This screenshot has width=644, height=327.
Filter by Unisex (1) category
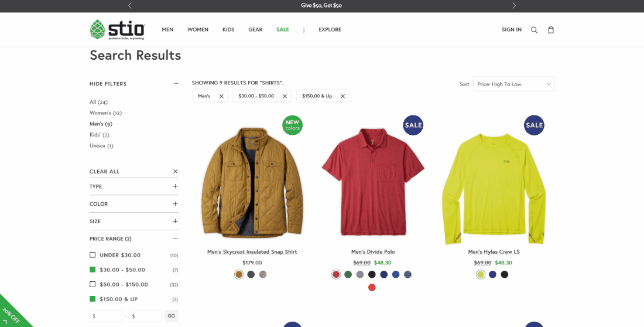(x=101, y=145)
